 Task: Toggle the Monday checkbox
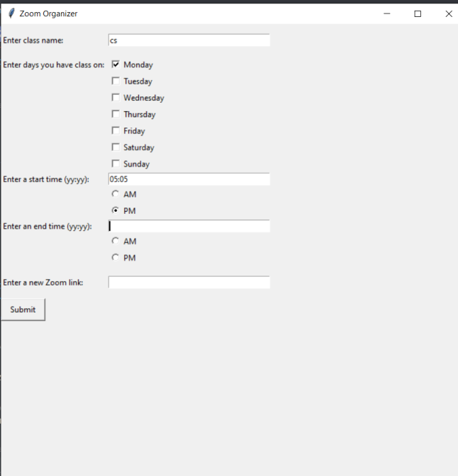[x=116, y=64]
